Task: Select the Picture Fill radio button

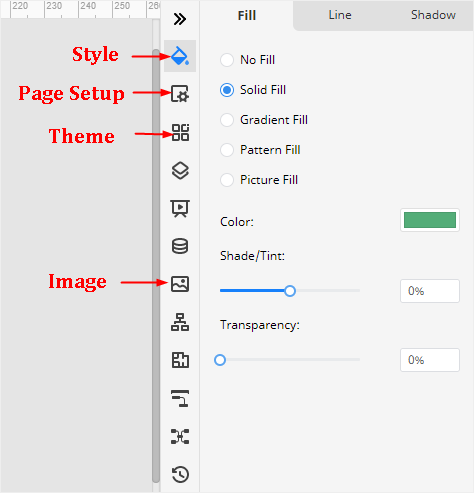Action: [x=227, y=180]
